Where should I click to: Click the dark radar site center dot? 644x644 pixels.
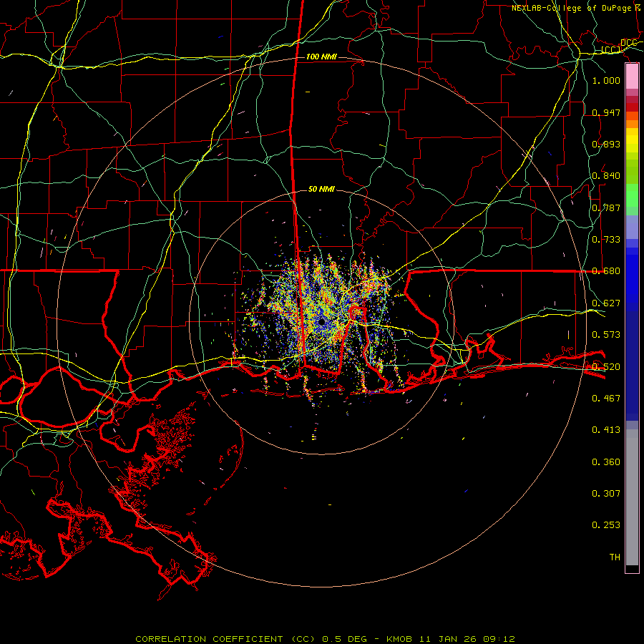[321, 322]
